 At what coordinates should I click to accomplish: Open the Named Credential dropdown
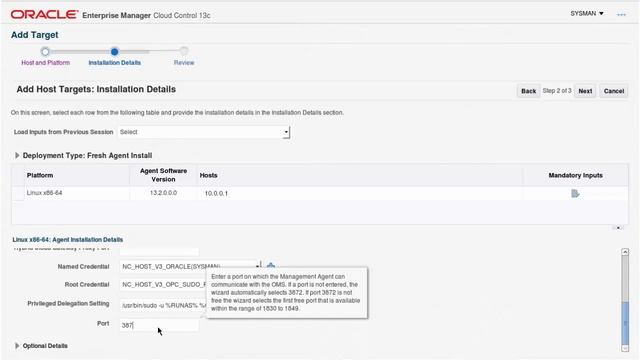point(190,267)
